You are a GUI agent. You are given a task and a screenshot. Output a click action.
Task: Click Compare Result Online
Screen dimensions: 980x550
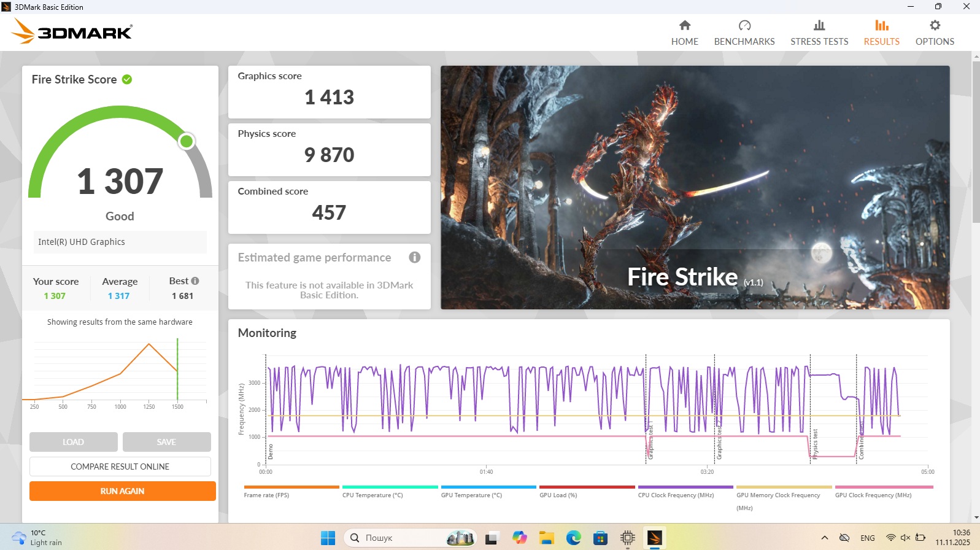(120, 467)
